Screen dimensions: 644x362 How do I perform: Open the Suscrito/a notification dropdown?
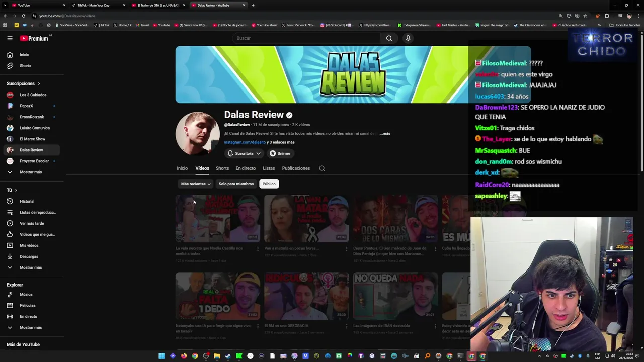click(244, 153)
